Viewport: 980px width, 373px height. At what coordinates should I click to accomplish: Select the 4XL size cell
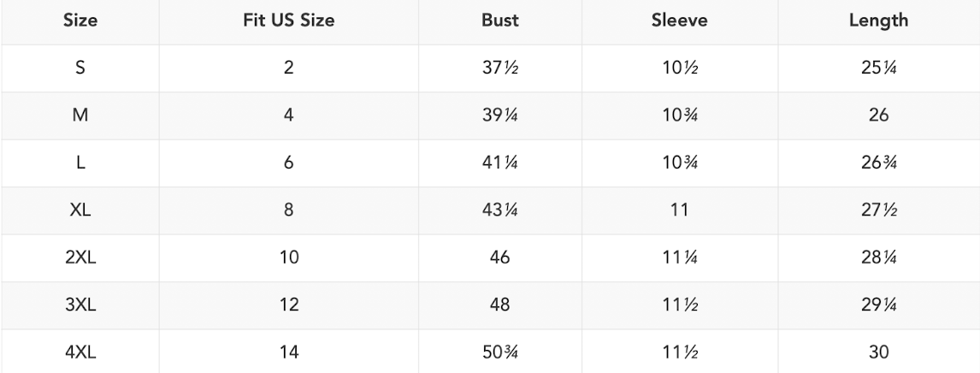click(x=80, y=352)
